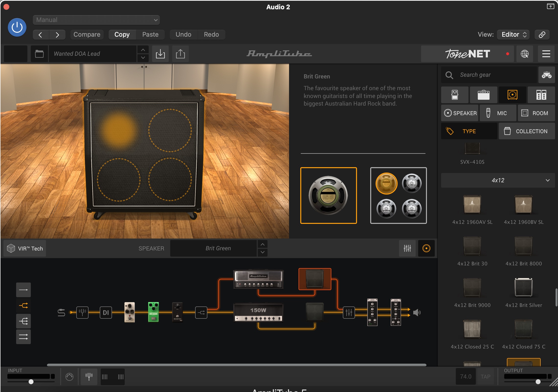This screenshot has height=392, width=558.
Task: Select the COLLECTION filter tab
Action: click(x=527, y=131)
